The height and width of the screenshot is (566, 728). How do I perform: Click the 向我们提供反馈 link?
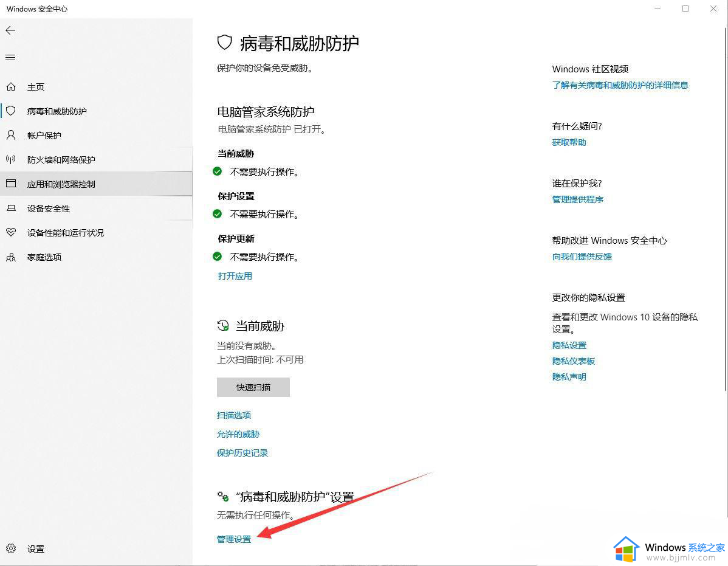click(x=582, y=257)
